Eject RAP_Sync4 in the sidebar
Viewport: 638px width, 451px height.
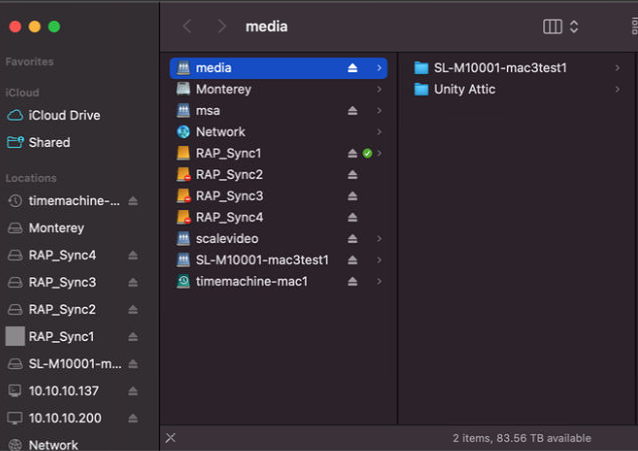(133, 255)
